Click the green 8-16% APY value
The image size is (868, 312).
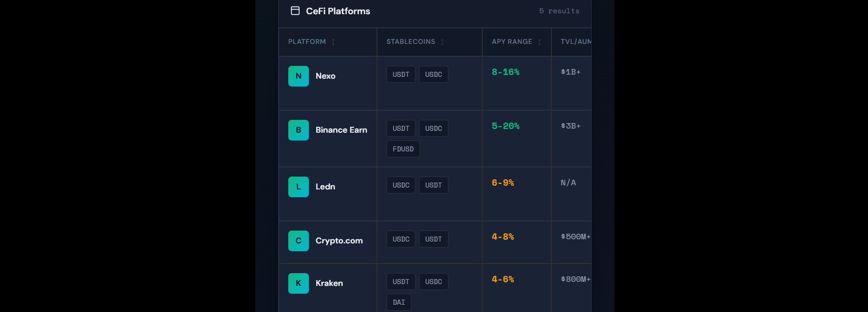pyautogui.click(x=506, y=72)
